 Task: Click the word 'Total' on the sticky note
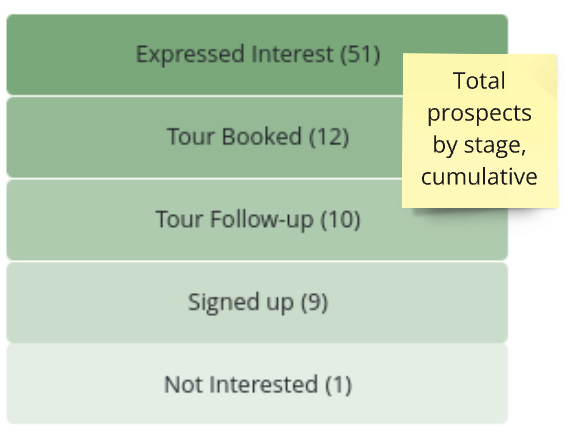point(479,80)
